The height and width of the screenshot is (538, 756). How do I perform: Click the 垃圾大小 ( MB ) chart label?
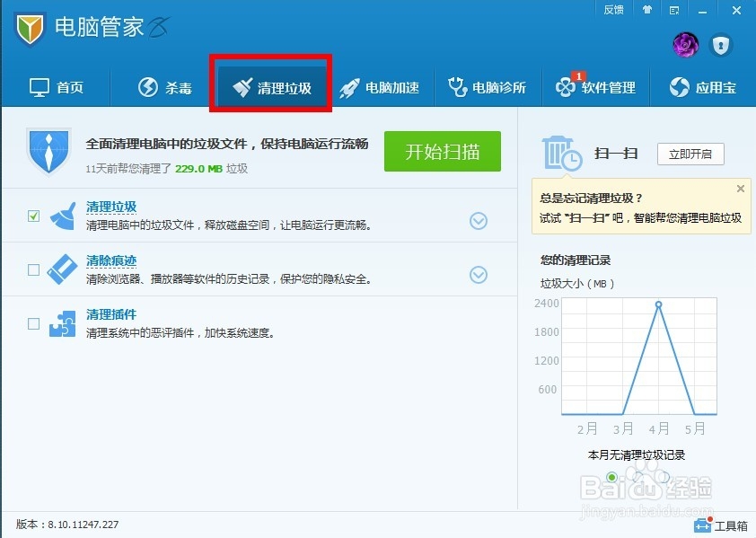577,284
